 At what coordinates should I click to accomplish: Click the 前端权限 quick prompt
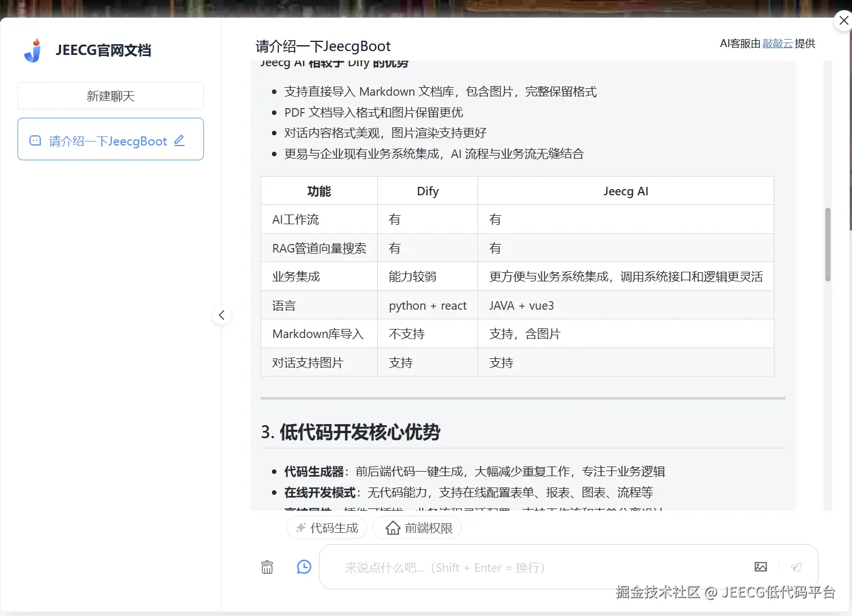(x=417, y=528)
